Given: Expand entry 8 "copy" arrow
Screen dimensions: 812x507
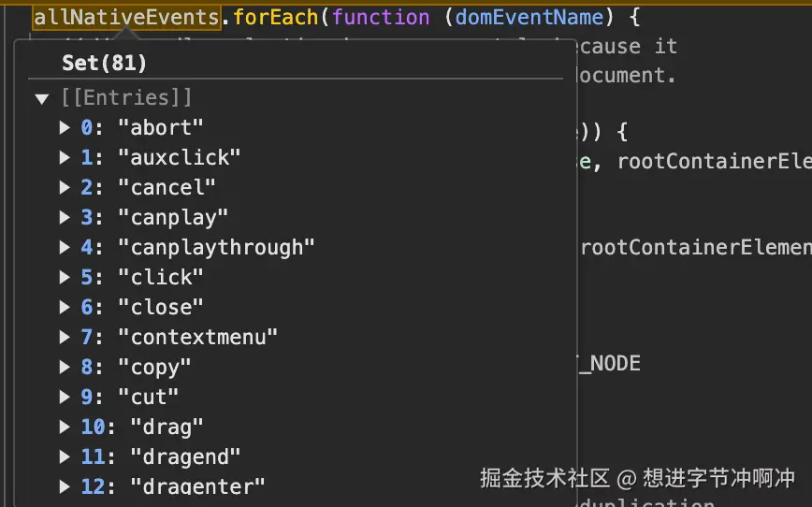Looking at the screenshot, I should [x=65, y=367].
